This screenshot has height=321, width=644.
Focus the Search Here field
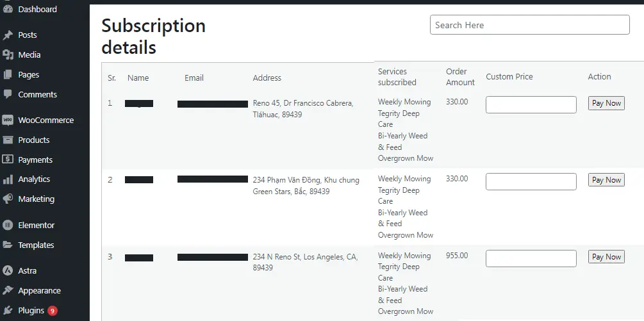pyautogui.click(x=530, y=25)
